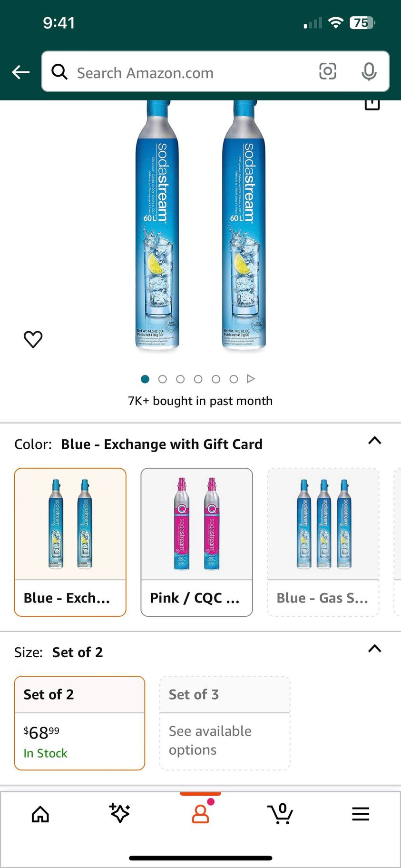
Task: Tap the microphone voice search icon
Action: (x=369, y=71)
